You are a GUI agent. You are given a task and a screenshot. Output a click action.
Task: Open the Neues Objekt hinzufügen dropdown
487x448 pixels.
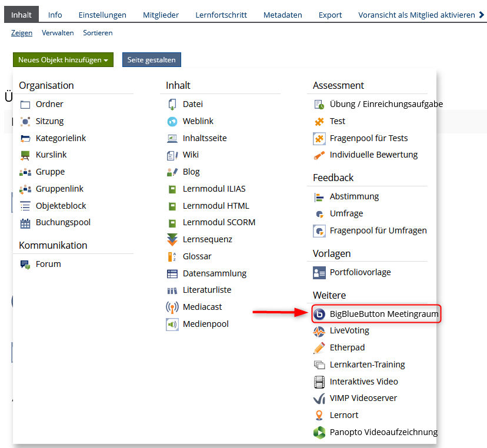63,60
